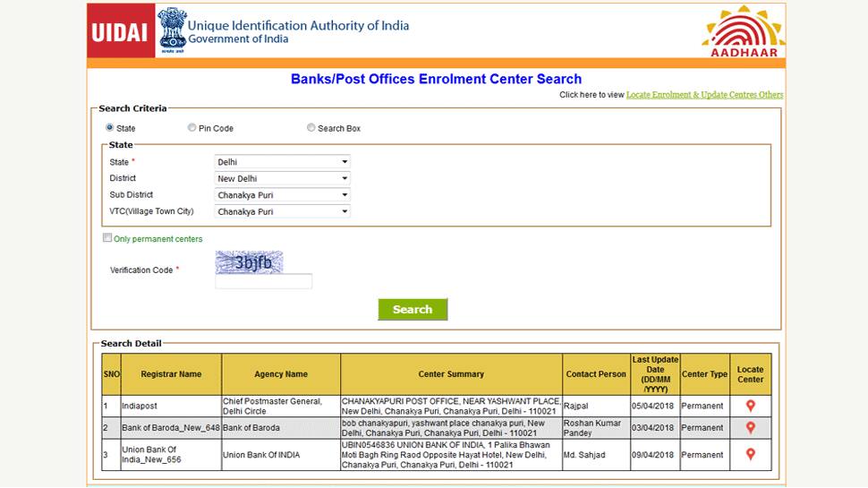Viewport: 868px width, 488px height.
Task: Select the Pin Code radio button
Action: (x=191, y=127)
